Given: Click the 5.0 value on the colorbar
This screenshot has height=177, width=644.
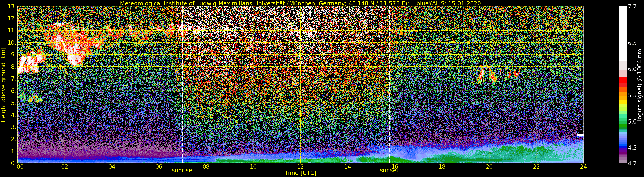Looking at the screenshot, I should (632, 121).
